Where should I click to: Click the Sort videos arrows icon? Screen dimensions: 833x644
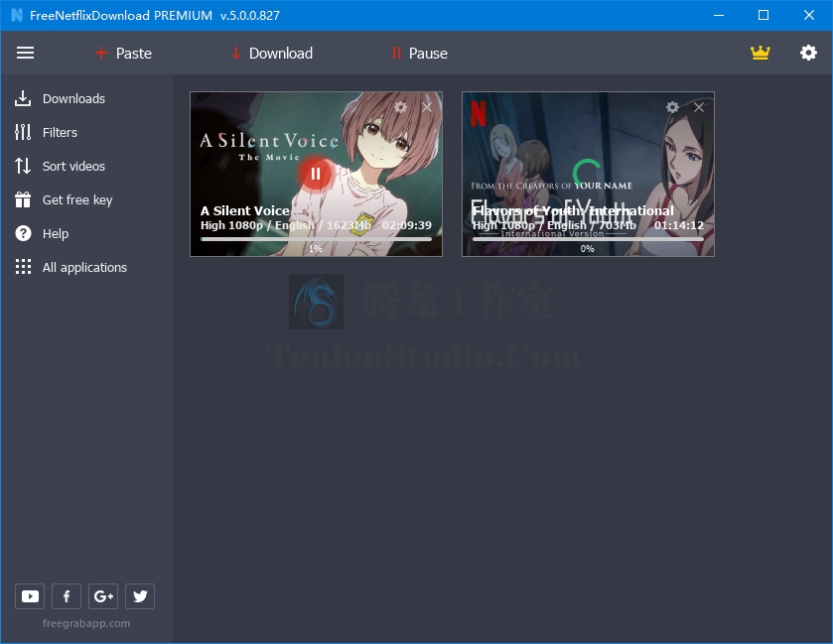pos(23,166)
